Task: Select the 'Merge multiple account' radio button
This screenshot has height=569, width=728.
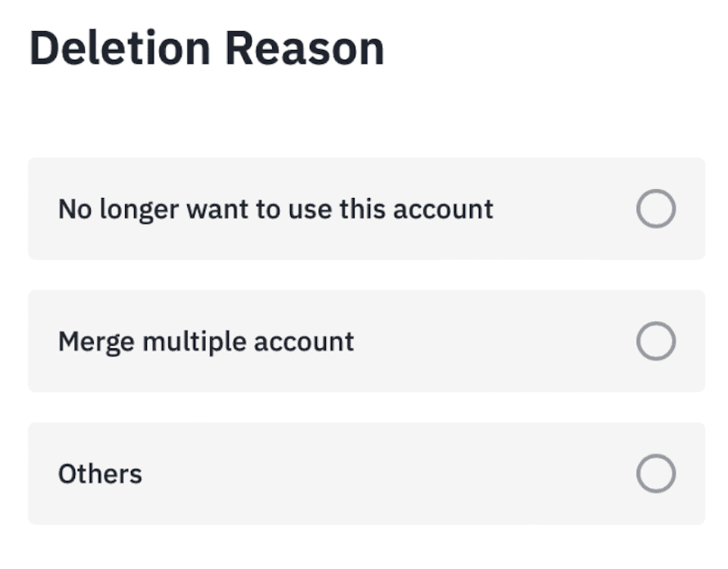Action: click(x=655, y=341)
